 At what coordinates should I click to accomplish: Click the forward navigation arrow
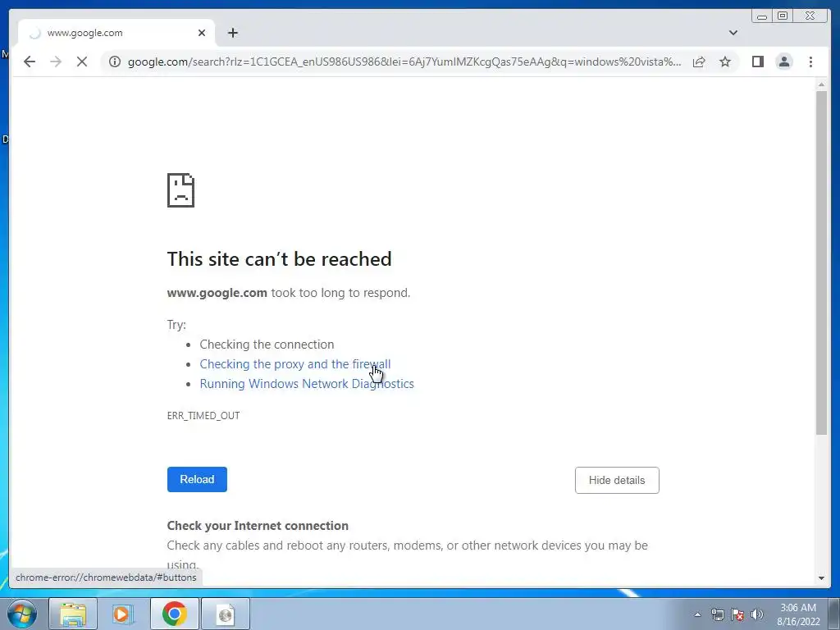tap(56, 62)
